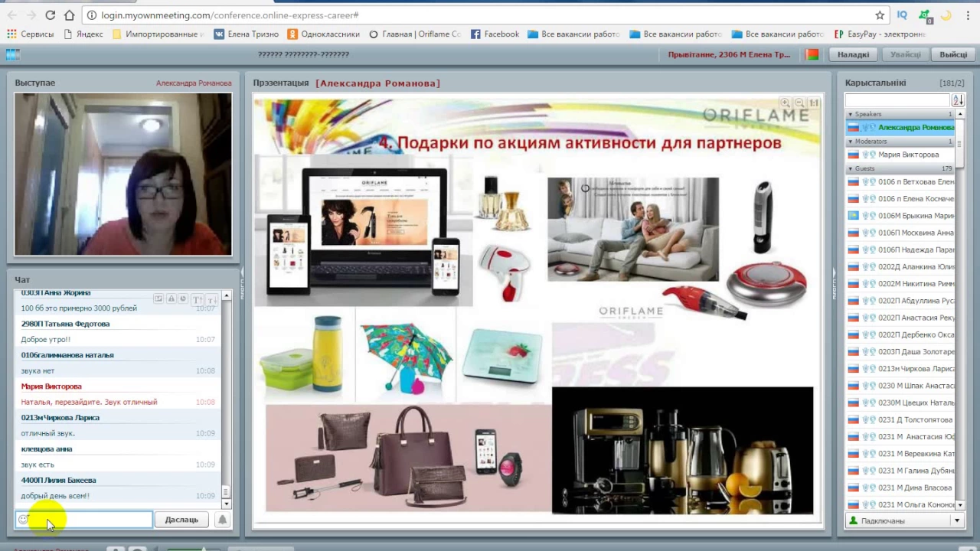Viewport: 980px width, 551px height.
Task: Send chat message with Даслаць
Action: [181, 520]
